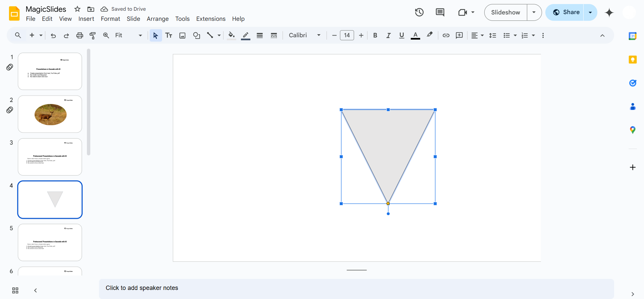Open the Extensions menu
This screenshot has width=644, height=299.
(x=211, y=19)
